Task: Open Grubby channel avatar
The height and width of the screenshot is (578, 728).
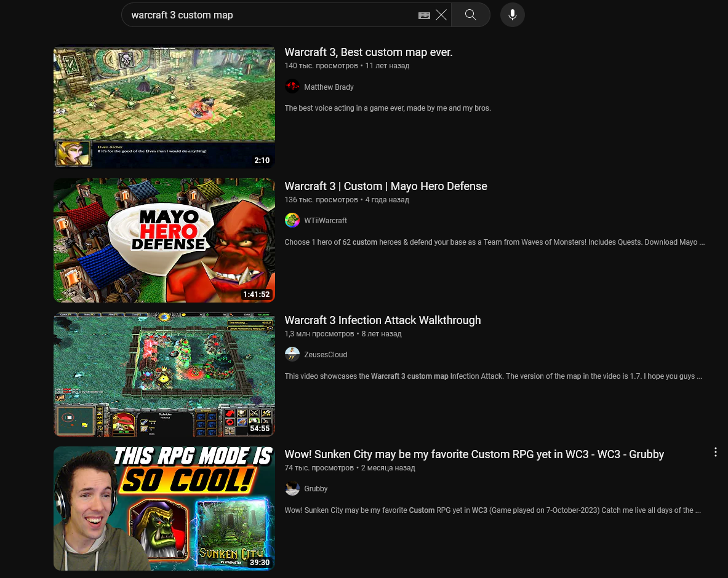Action: (292, 488)
